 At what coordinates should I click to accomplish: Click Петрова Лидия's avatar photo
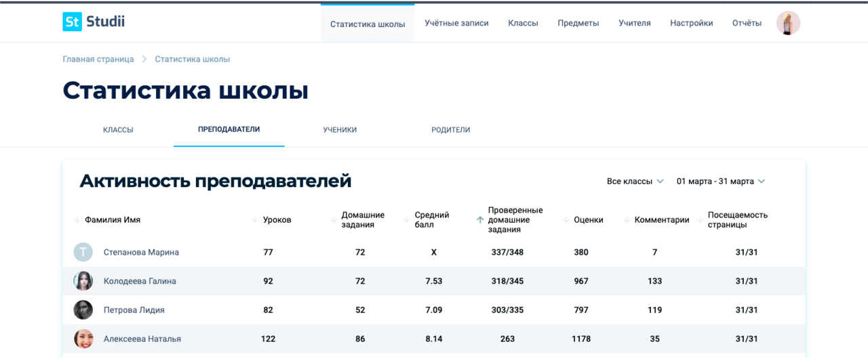(x=83, y=310)
